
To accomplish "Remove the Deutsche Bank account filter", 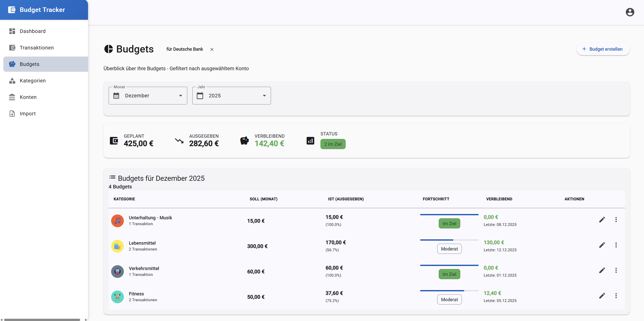I will point(212,49).
